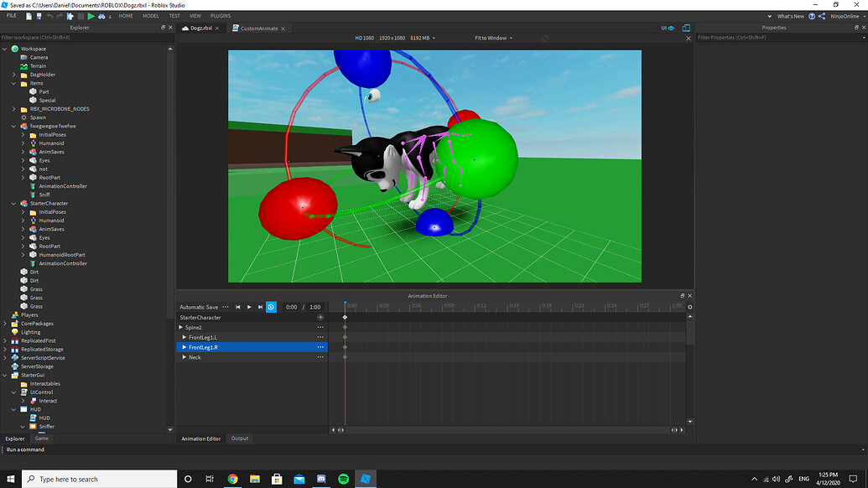Open Spotify from the taskbar
Image resolution: width=868 pixels, height=488 pixels.
coord(343,479)
